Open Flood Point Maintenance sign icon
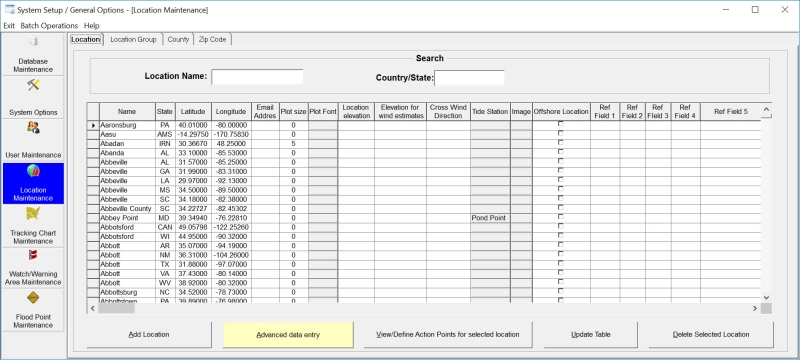This screenshot has height=360, width=800. [33, 298]
